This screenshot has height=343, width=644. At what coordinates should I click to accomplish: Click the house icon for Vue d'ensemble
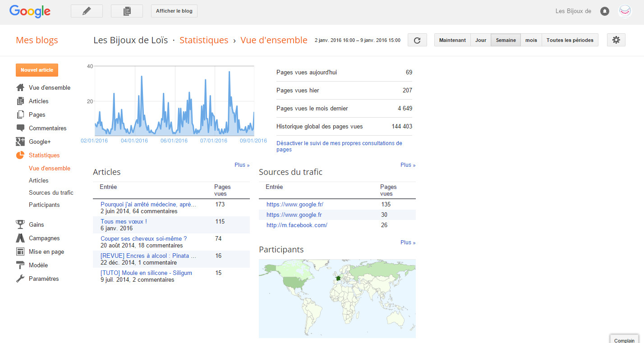20,87
